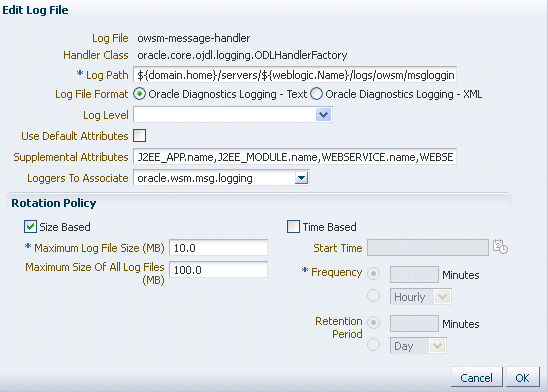Uncheck the Size Based rotation checkbox
Image resolution: width=548 pixels, height=392 pixels.
[30, 227]
